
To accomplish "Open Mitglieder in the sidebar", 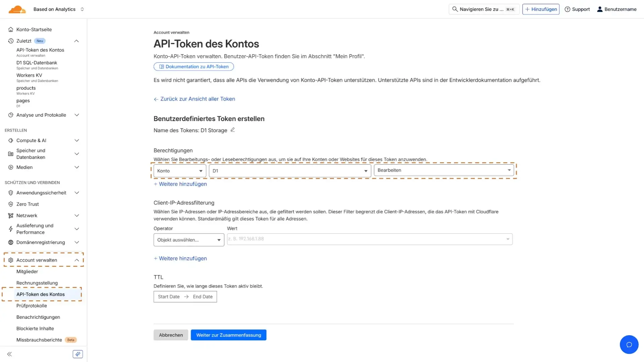I will coord(27,271).
